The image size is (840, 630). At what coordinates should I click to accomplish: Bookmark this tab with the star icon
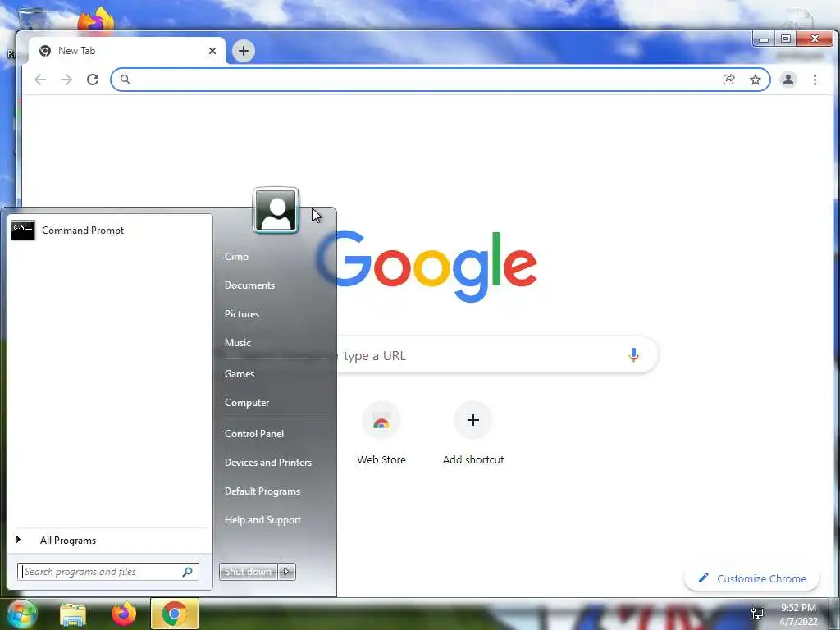pos(755,80)
